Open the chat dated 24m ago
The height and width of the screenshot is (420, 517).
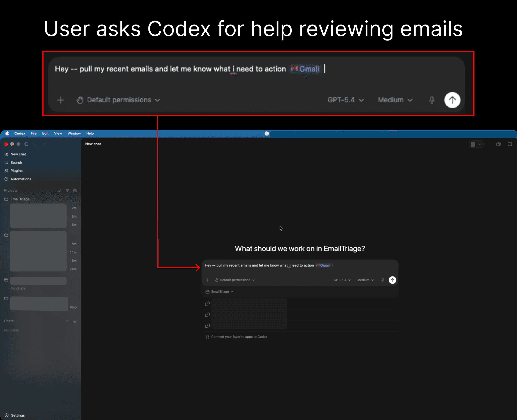(x=44, y=269)
